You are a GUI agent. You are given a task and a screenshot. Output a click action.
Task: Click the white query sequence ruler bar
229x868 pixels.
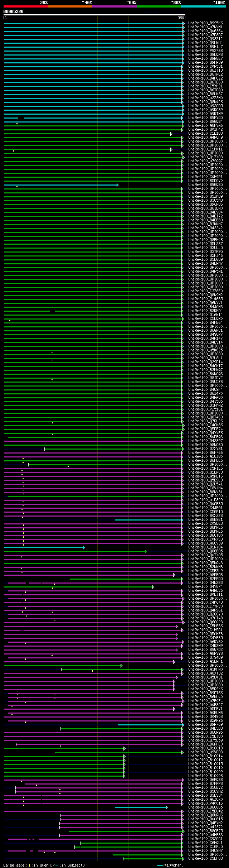click(94, 15)
